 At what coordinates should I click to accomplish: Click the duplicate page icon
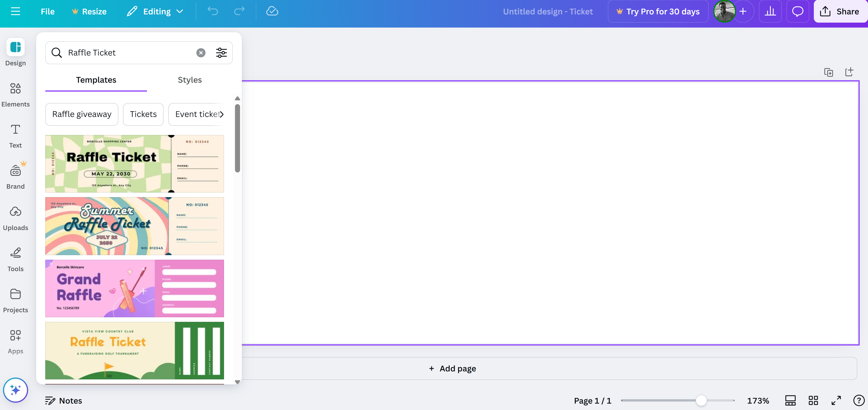(x=828, y=72)
